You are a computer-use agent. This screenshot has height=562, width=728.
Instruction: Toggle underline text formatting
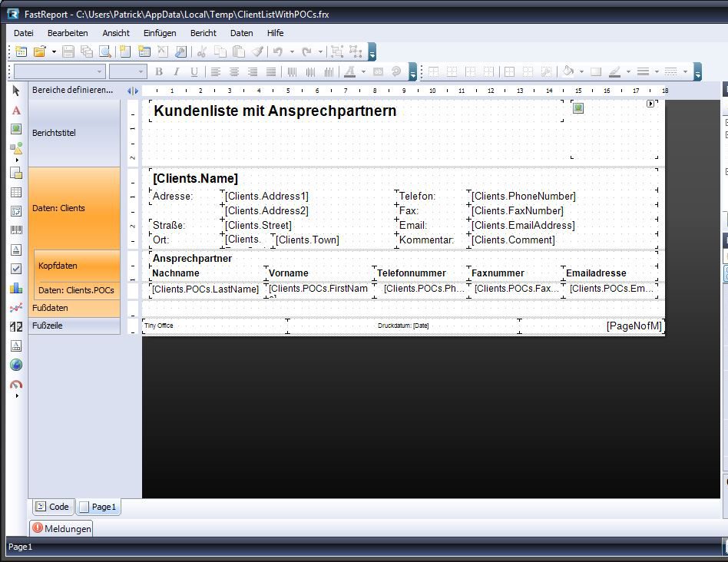tap(194, 71)
